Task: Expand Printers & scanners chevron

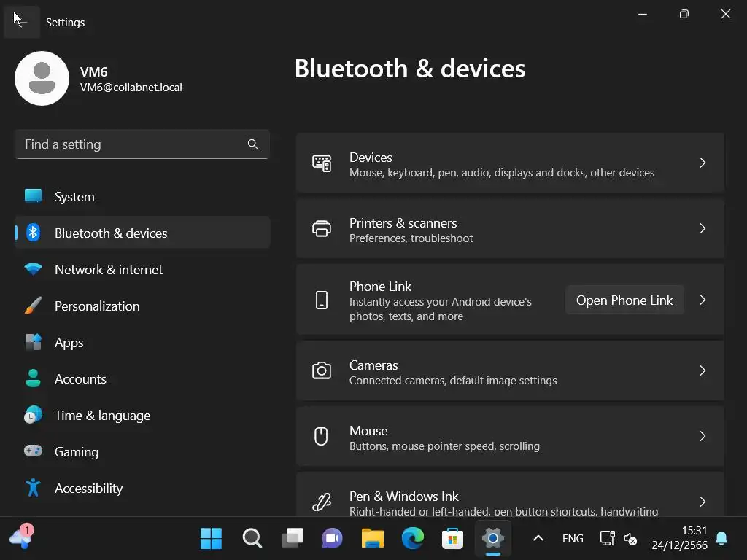Action: pyautogui.click(x=703, y=228)
